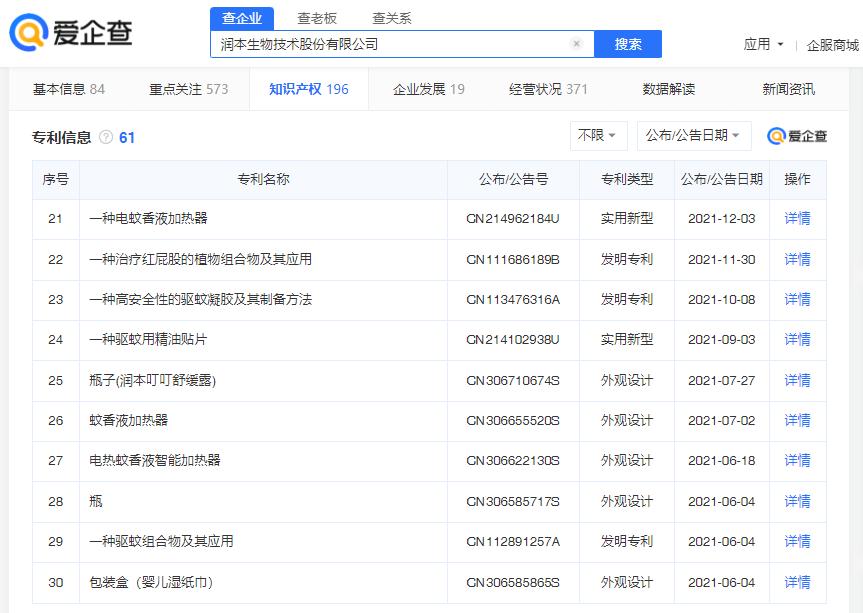This screenshot has width=863, height=613.
Task: Open 详情 for row 28 瓶
Action: (797, 501)
